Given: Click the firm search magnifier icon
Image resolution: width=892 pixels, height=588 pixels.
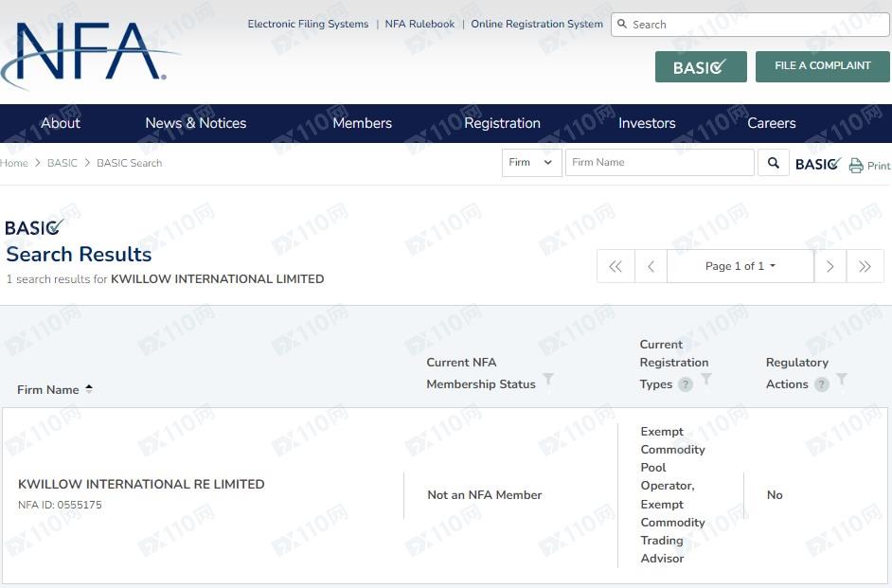Looking at the screenshot, I should tap(774, 163).
